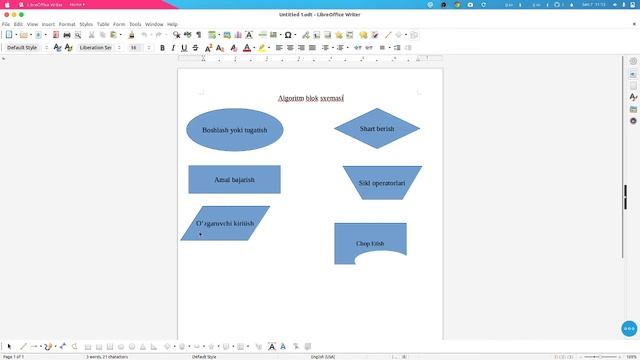Click the Save document icon
This screenshot has width=640, height=360.
[x=38, y=35]
